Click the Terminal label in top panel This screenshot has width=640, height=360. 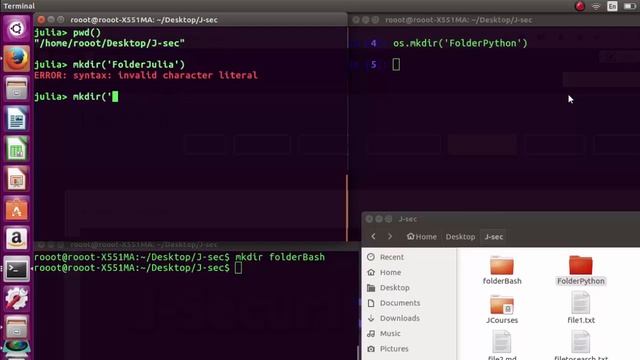(19, 6)
